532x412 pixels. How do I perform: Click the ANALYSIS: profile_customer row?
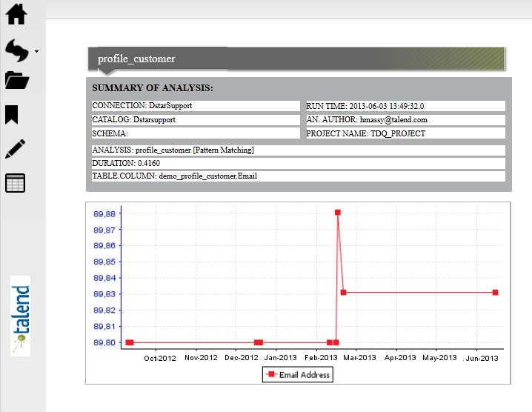[298, 150]
